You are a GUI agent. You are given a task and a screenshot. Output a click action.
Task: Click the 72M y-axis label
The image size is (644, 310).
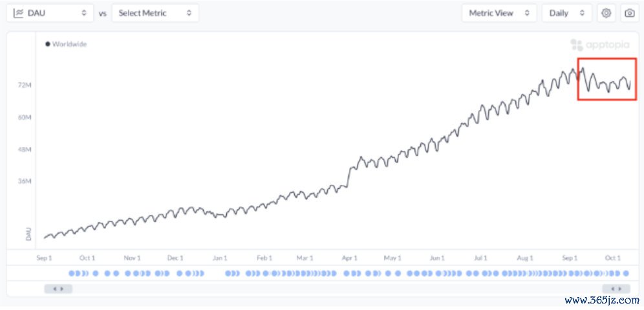tap(25, 85)
